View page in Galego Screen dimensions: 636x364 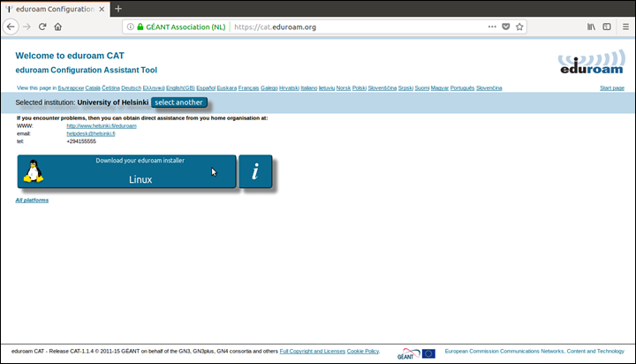coord(269,88)
